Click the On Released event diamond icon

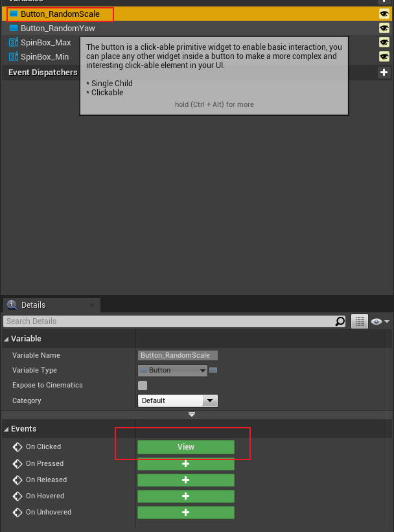pyautogui.click(x=17, y=480)
